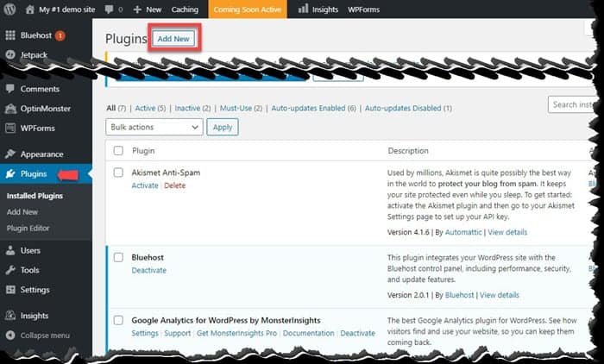This screenshot has width=604, height=364.
Task: Select Add New in Plugins submenu
Action: [x=22, y=212]
